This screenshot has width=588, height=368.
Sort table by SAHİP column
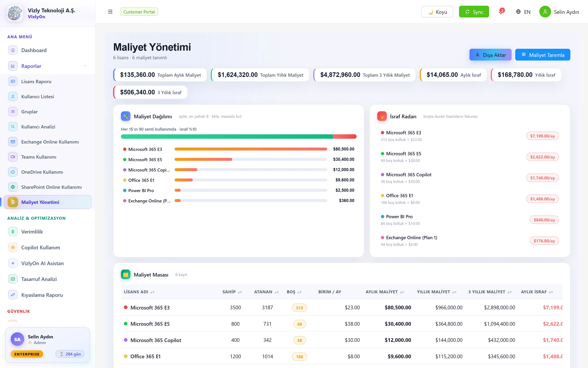tap(232, 292)
